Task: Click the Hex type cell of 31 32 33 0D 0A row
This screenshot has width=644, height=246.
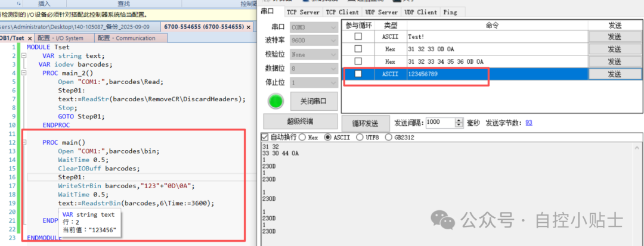Action: point(390,49)
